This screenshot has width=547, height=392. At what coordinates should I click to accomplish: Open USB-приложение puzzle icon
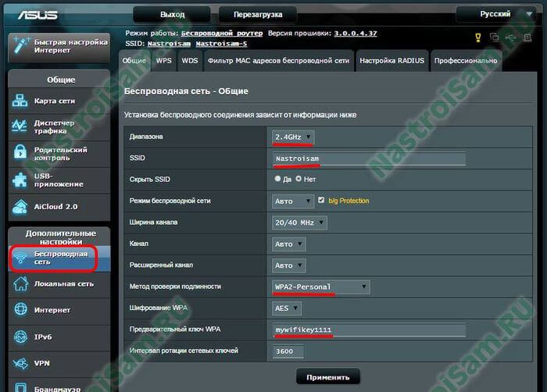click(20, 180)
